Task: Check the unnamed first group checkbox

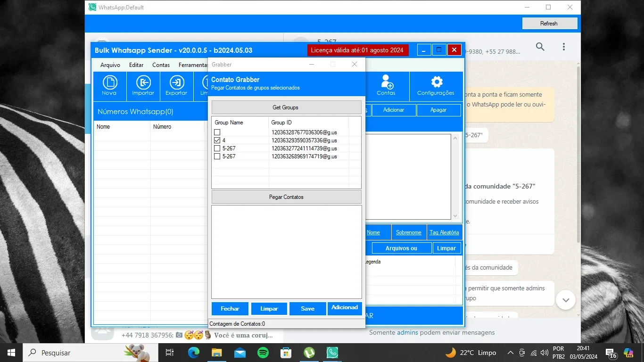Action: click(217, 132)
